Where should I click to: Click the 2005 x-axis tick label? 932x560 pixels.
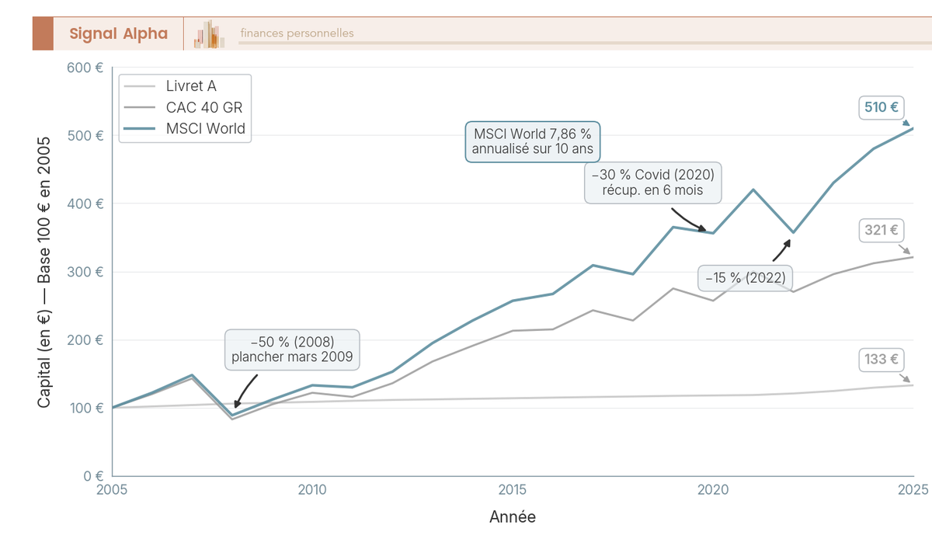point(113,490)
